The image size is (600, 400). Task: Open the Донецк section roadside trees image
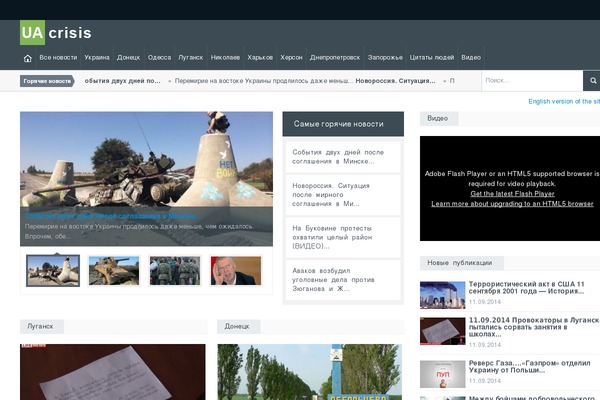(x=310, y=372)
